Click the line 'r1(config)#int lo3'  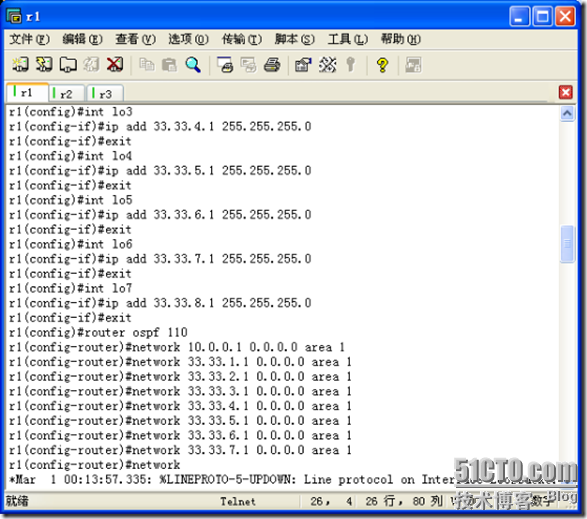71,112
